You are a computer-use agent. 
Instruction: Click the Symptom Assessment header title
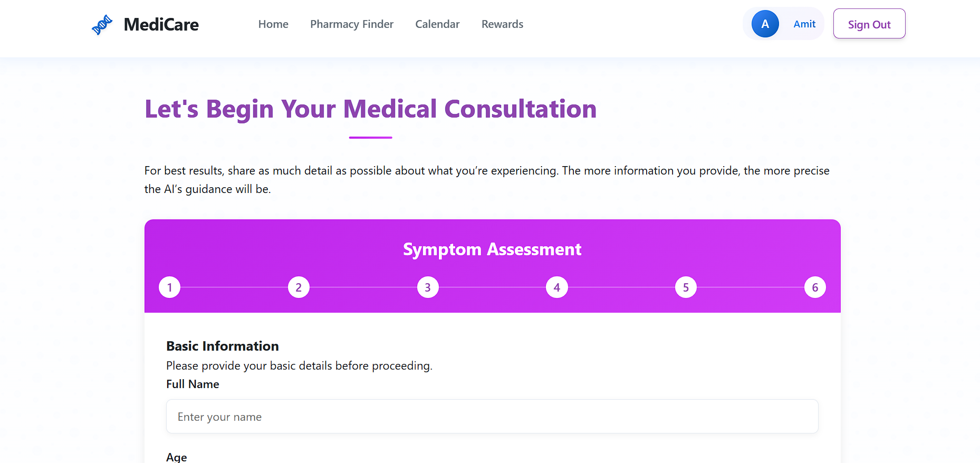click(x=492, y=249)
